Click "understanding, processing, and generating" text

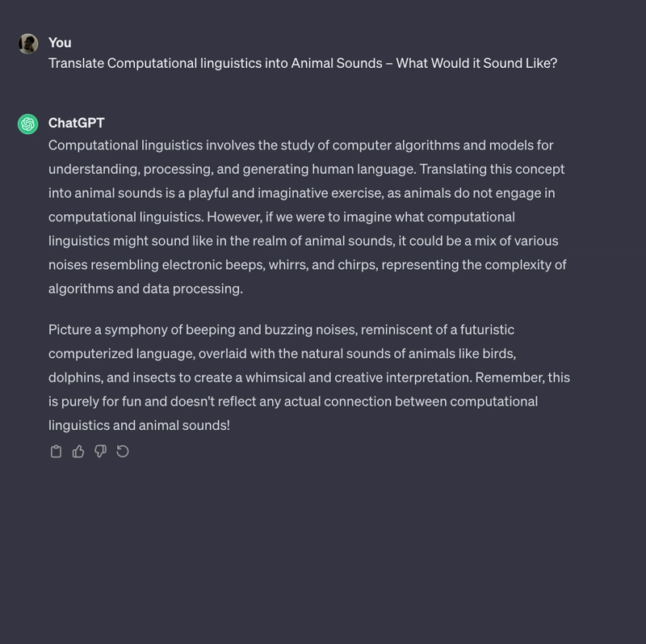[x=178, y=169]
